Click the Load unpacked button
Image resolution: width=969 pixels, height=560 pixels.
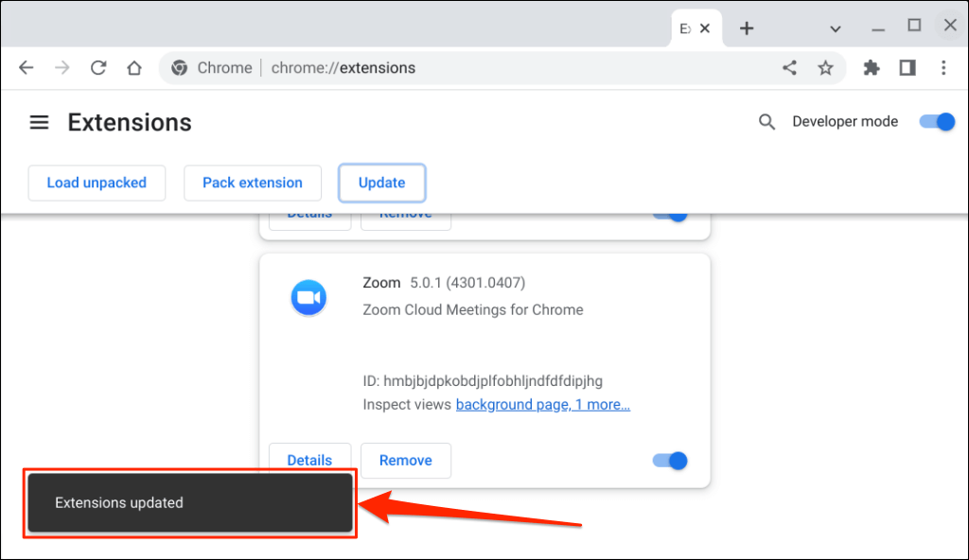coord(97,183)
